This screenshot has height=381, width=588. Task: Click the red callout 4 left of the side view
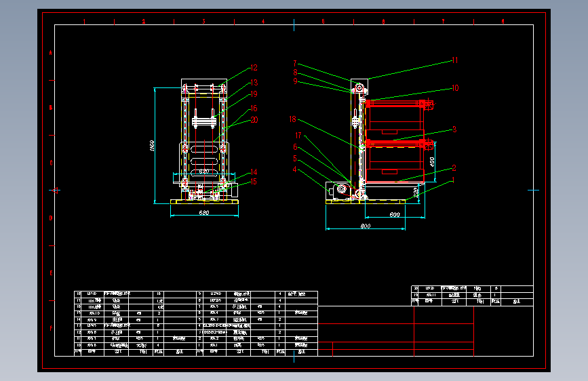click(x=295, y=169)
